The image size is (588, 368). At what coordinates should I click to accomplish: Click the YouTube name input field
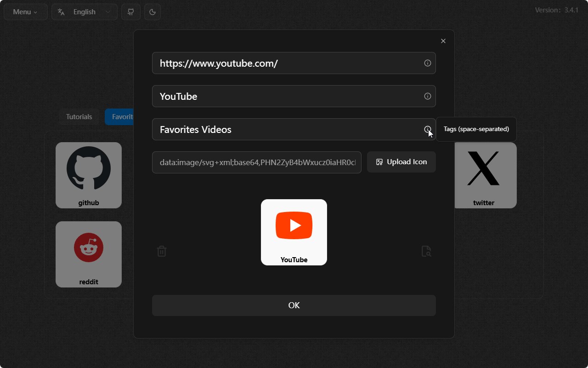pyautogui.click(x=294, y=96)
